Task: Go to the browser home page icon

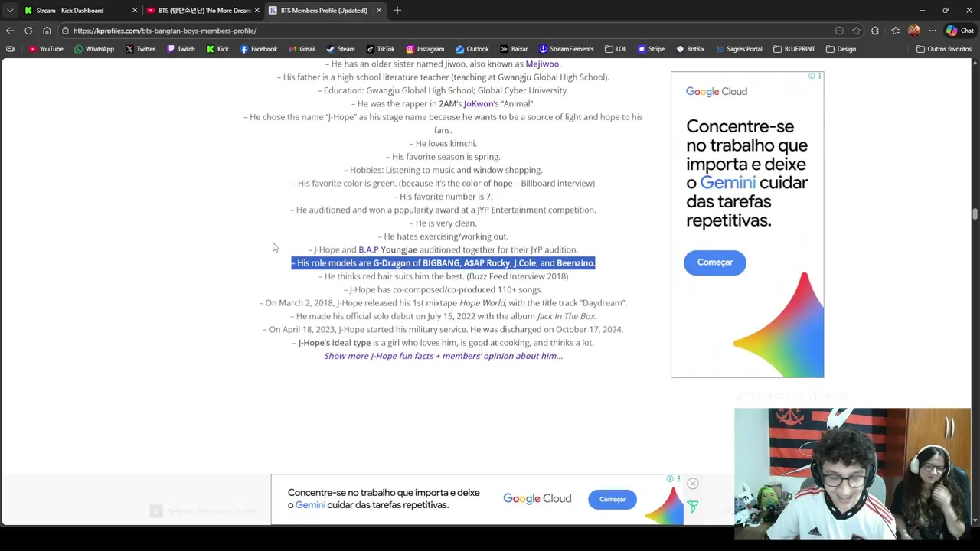Action: (47, 31)
